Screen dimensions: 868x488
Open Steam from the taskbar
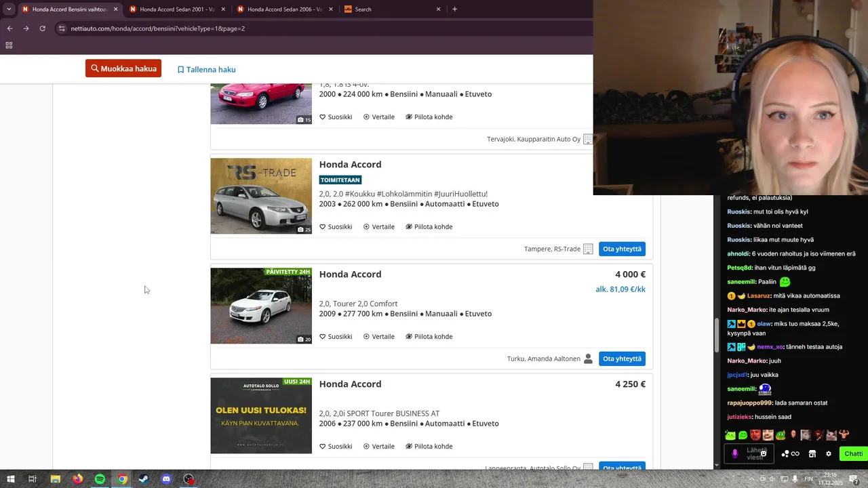click(144, 479)
